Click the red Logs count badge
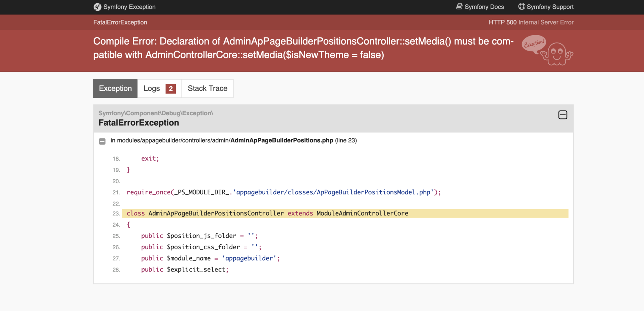Viewport: 644px width, 311px height. 171,88
